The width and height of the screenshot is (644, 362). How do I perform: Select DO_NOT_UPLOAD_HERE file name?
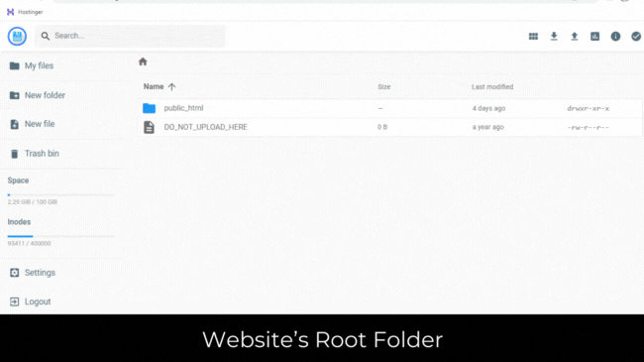pyautogui.click(x=205, y=127)
